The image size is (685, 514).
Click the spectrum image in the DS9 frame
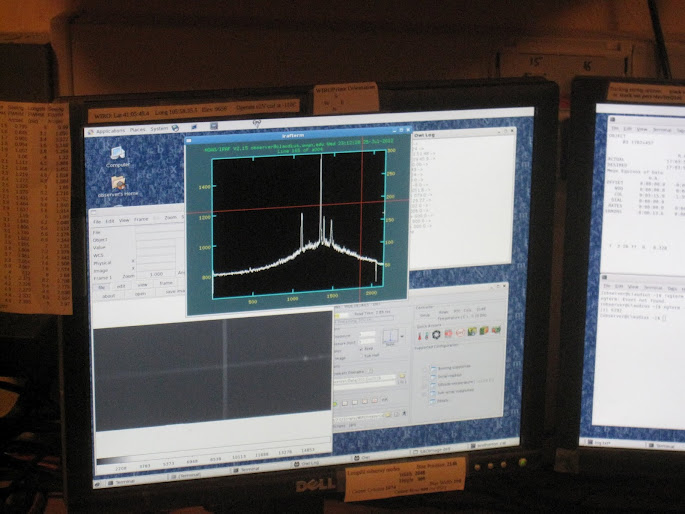click(x=212, y=371)
